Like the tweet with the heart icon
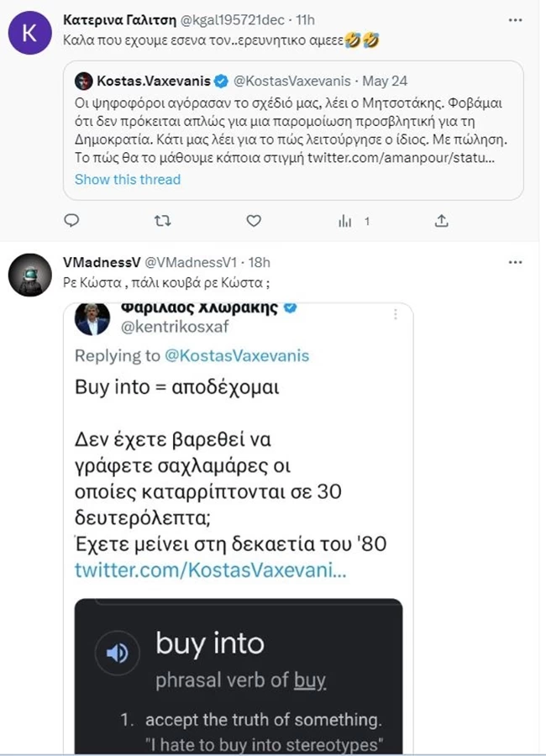Image resolution: width=546 pixels, height=756 pixels. pos(254,221)
